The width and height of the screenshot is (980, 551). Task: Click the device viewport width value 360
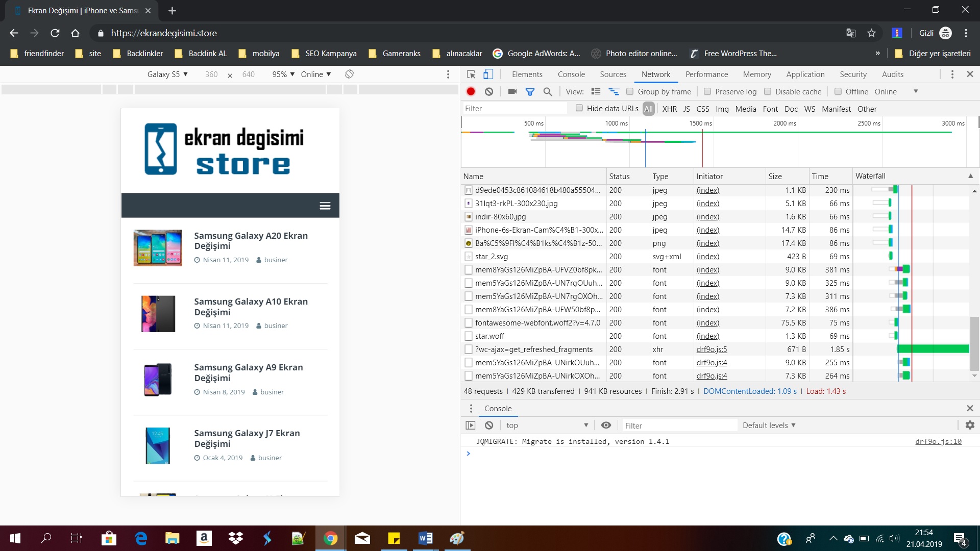211,74
